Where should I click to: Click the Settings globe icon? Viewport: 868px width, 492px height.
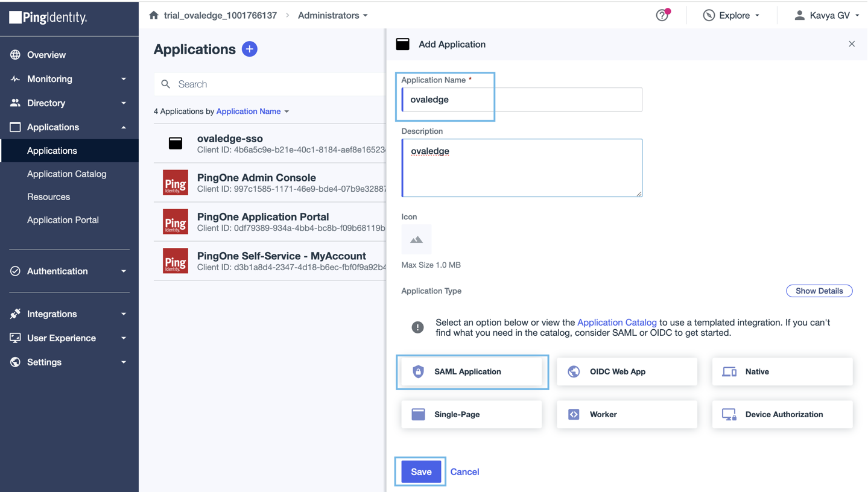15,362
